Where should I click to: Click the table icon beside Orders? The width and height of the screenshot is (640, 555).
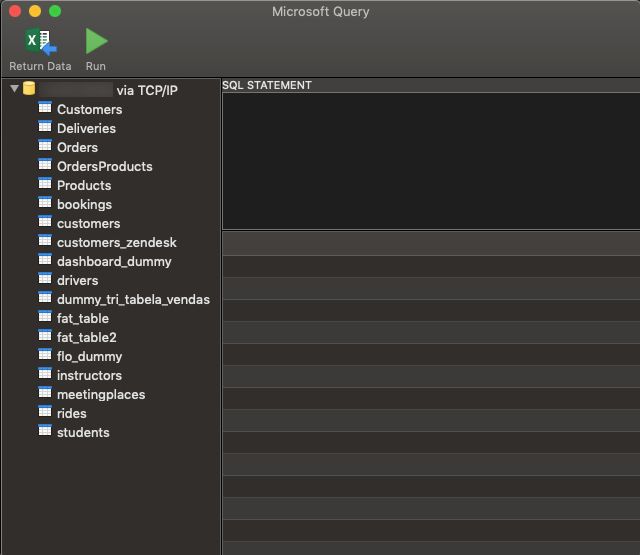point(45,145)
